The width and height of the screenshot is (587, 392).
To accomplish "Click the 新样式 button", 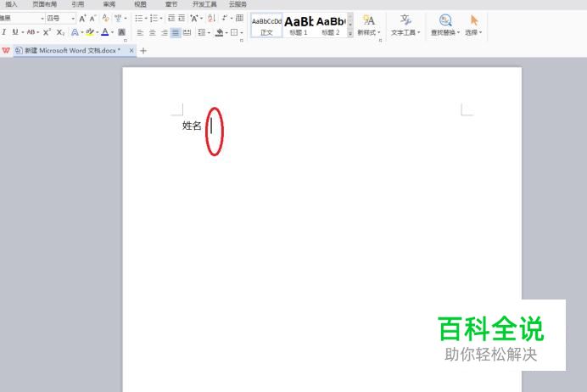I will pyautogui.click(x=369, y=25).
